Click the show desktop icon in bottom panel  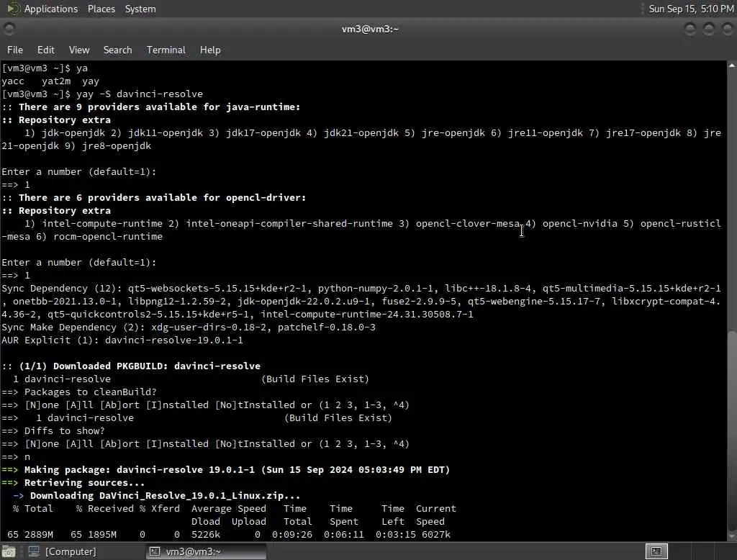point(9,551)
